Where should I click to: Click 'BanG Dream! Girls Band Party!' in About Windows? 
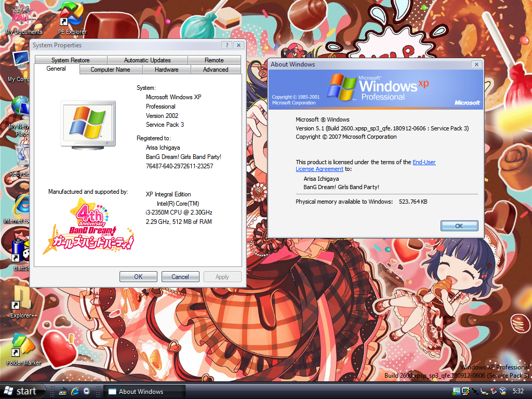click(x=341, y=187)
